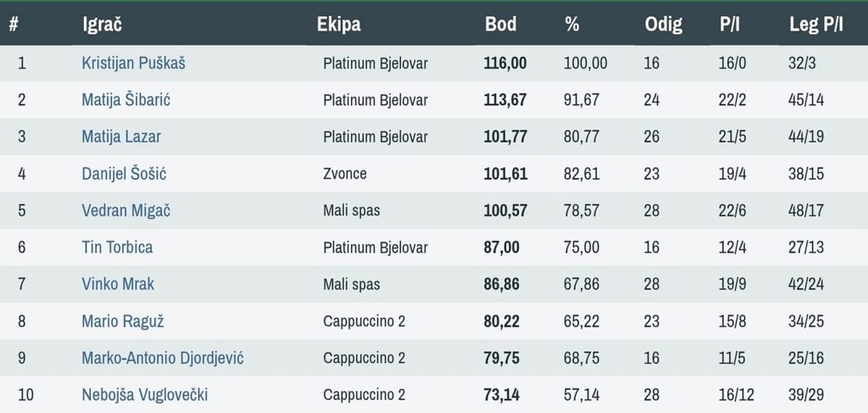View Vinko Mrak player details

tap(118, 284)
